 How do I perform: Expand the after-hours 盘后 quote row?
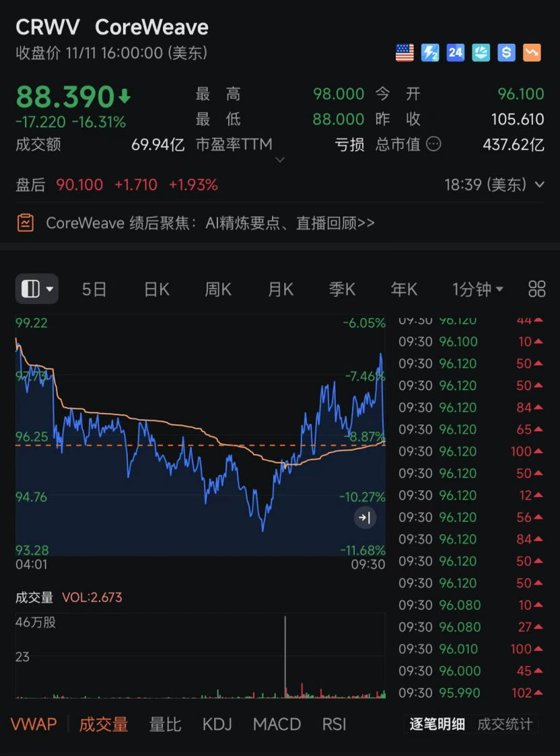coord(538,185)
